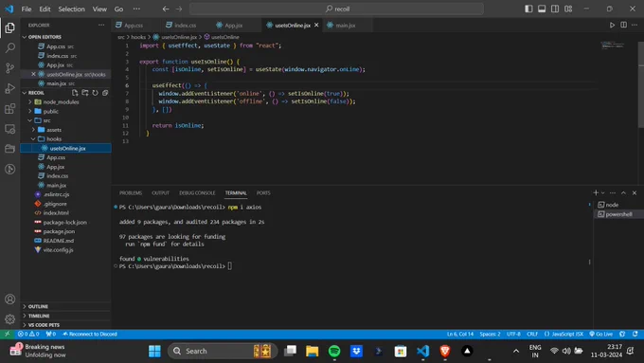Go forward with the navigation arrow
Viewport: 644px width, 363px height.
tap(179, 9)
